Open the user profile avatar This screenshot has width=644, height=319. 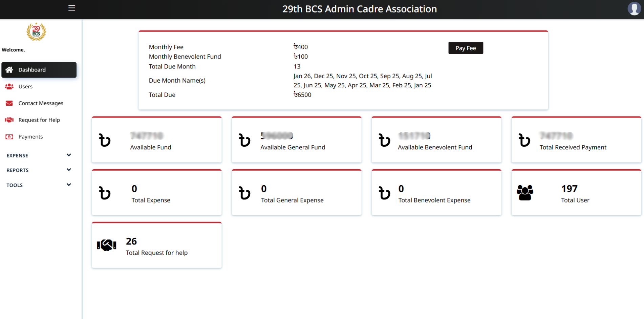634,9
